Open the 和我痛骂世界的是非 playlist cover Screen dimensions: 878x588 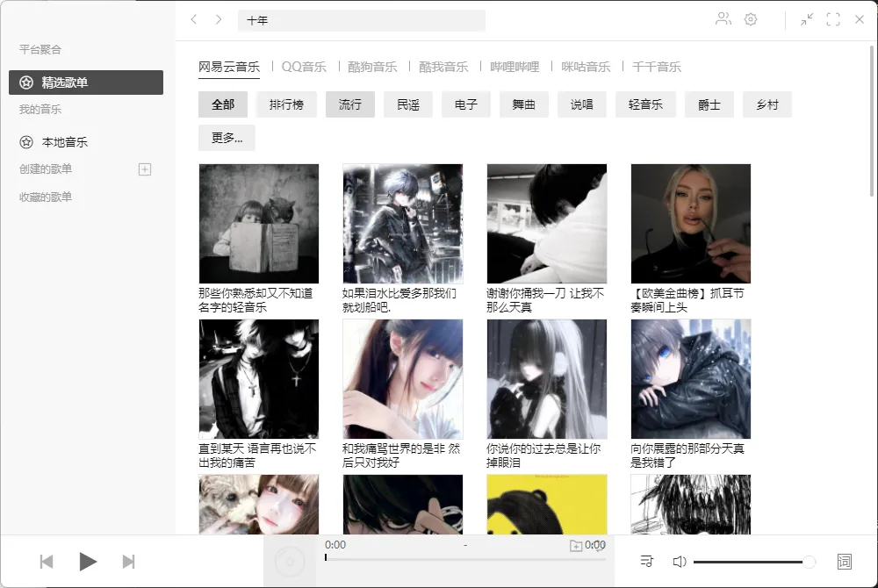(403, 379)
